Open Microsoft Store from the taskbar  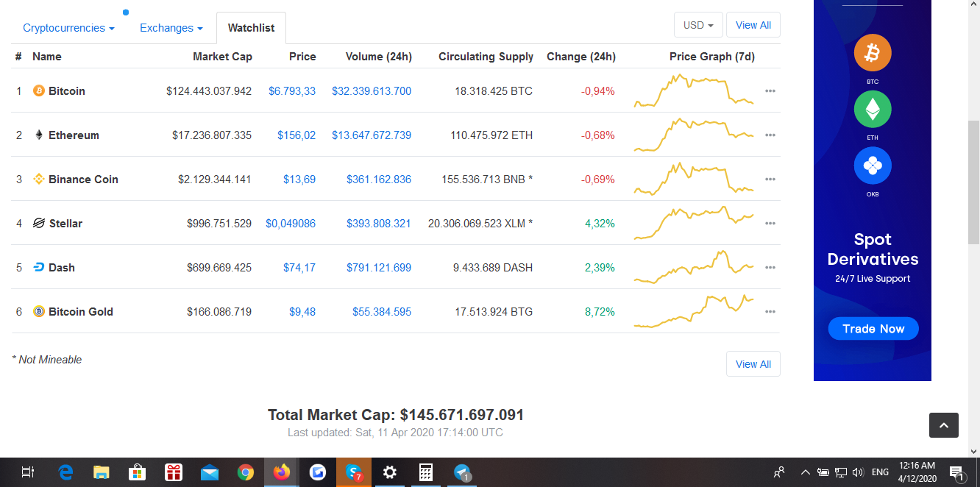137,472
